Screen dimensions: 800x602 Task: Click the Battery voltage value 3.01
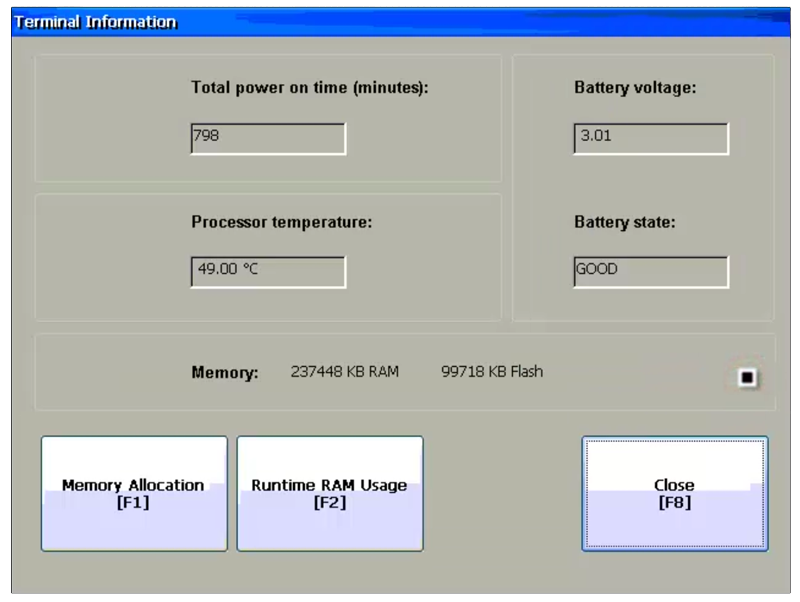650,138
